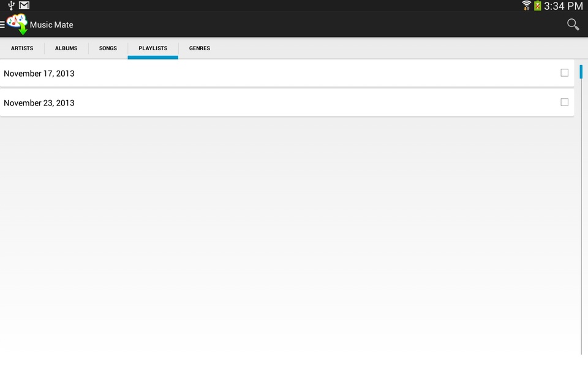Viewport: 588px width, 368px height.
Task: Tap the 3:34 PM clock
Action: pyautogui.click(x=563, y=6)
